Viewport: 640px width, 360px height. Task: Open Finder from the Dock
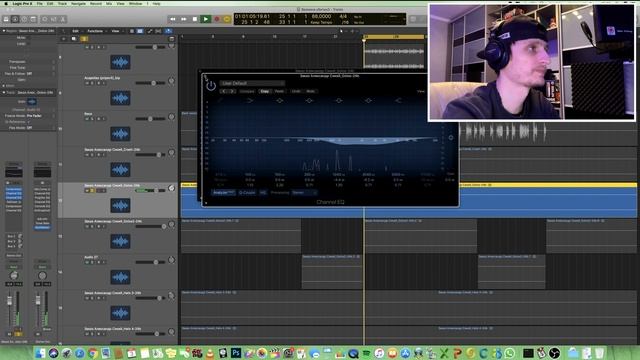(x=40, y=353)
